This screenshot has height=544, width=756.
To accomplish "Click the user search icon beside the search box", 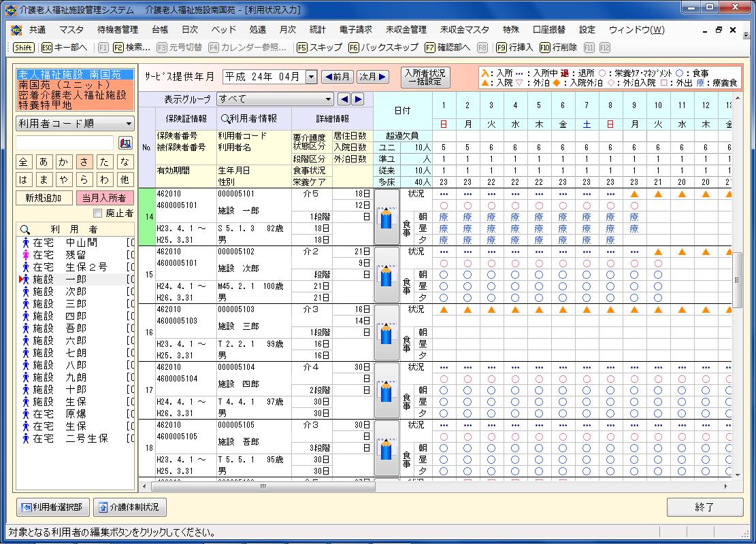I will coord(125,143).
